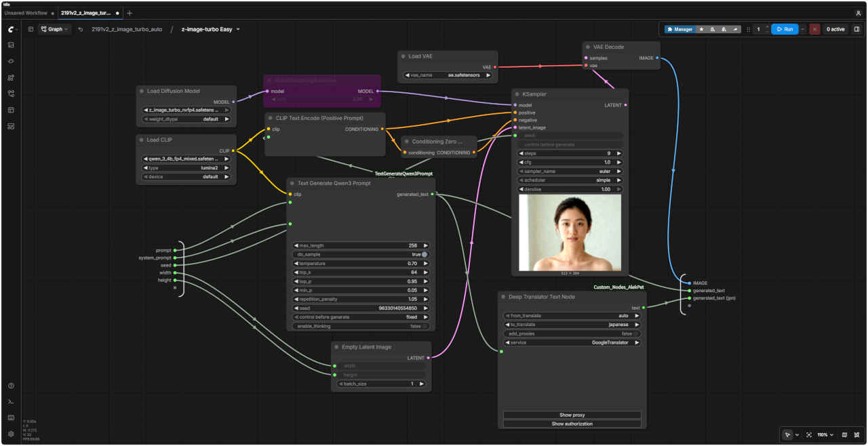Click the 0 active queue button
This screenshot has width=868, height=446.
(x=835, y=29)
